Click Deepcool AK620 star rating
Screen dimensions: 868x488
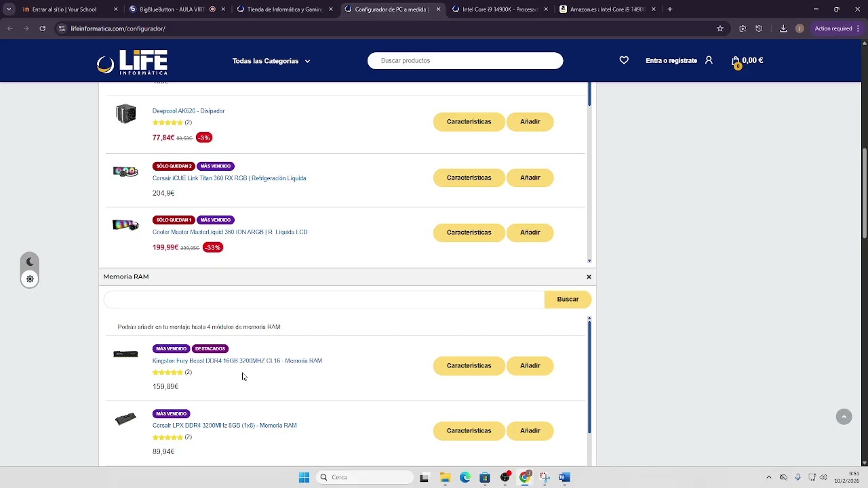pos(167,123)
